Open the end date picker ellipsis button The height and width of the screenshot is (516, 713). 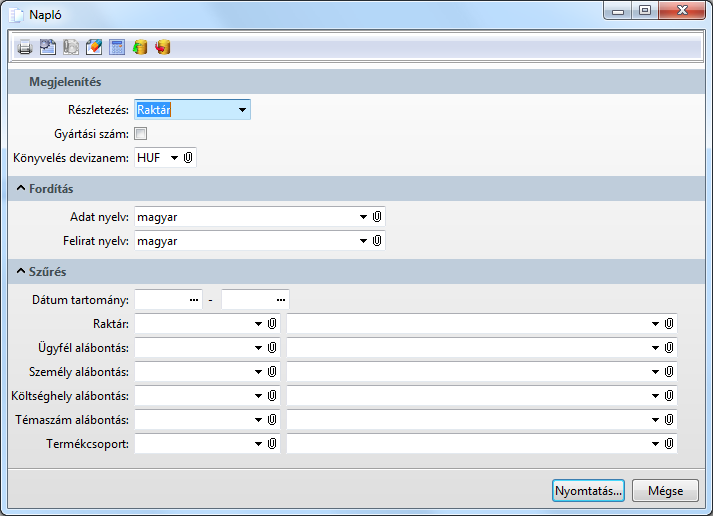[x=281, y=300]
